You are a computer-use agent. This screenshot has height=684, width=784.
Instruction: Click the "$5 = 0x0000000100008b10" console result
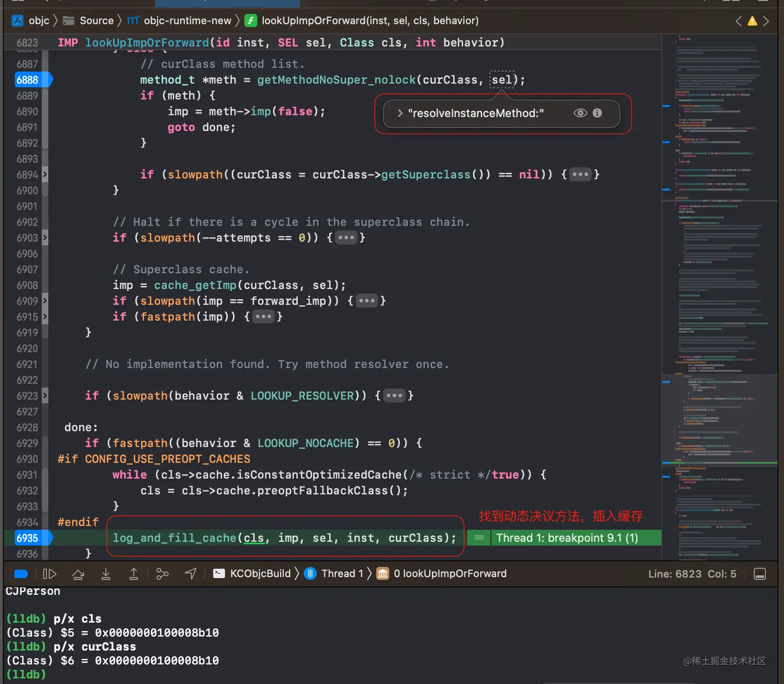139,633
